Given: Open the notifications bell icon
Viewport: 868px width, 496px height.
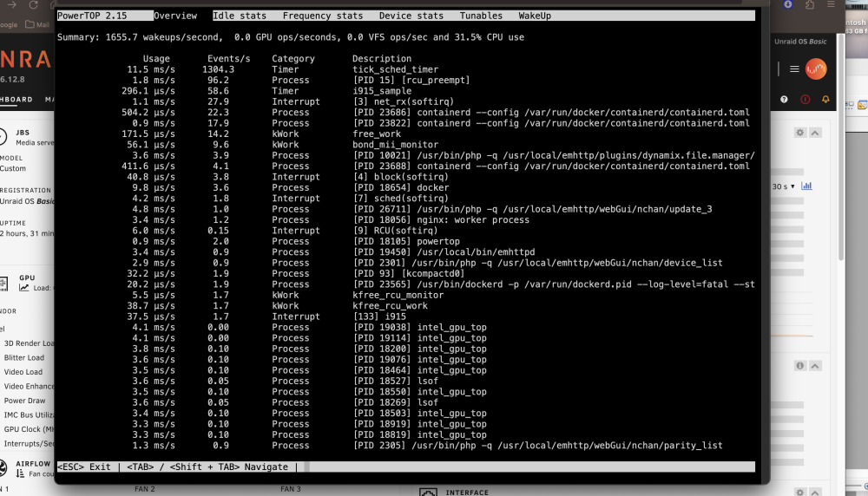Looking at the screenshot, I should (x=825, y=100).
